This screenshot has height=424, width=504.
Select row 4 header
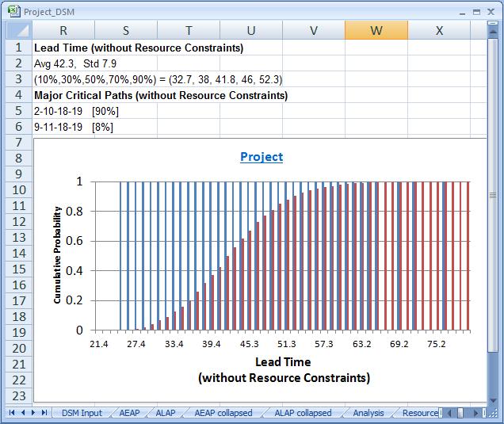coord(19,95)
